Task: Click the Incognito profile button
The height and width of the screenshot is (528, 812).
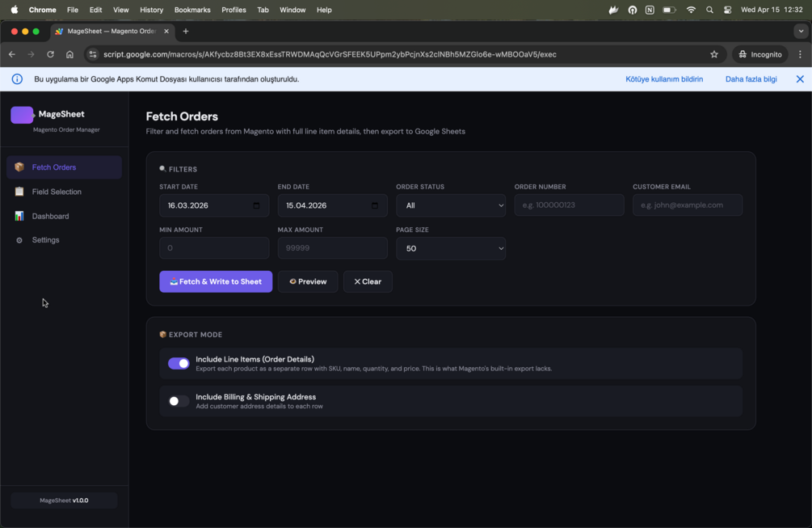Action: pyautogui.click(x=759, y=54)
